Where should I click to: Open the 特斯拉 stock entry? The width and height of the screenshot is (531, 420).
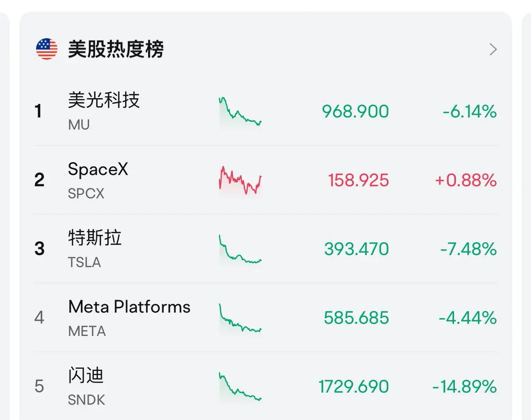[x=265, y=249]
